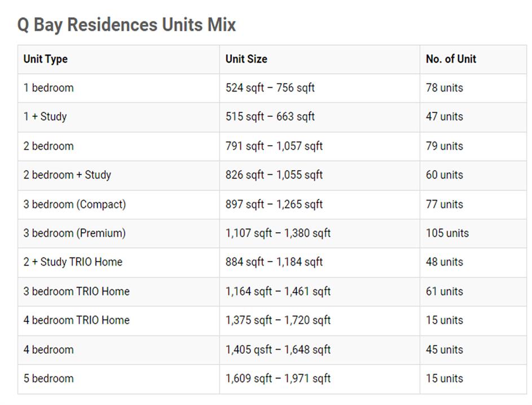Select the 1 + Study row label
The width and height of the screenshot is (532, 405).
pos(45,116)
